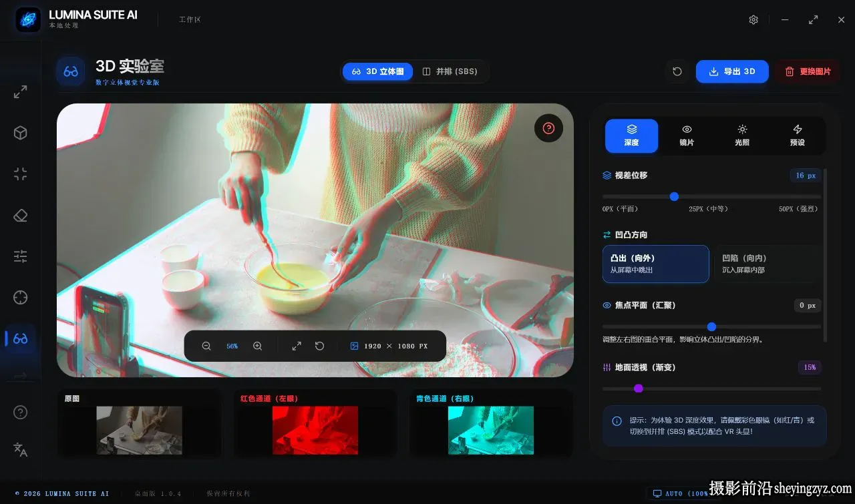Image resolution: width=855 pixels, height=504 pixels.
Task: Select the 原图 thumbnail
Action: [x=139, y=423]
